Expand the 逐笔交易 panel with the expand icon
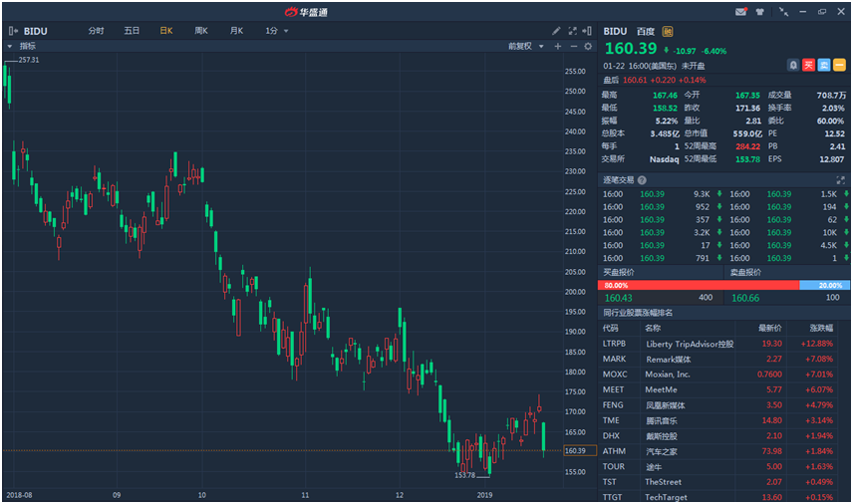 tap(842, 179)
